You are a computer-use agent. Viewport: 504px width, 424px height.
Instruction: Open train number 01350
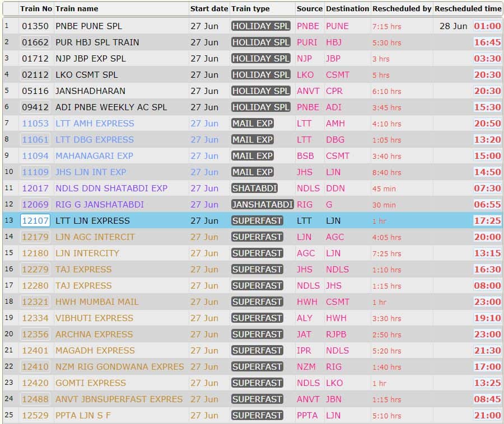click(35, 26)
